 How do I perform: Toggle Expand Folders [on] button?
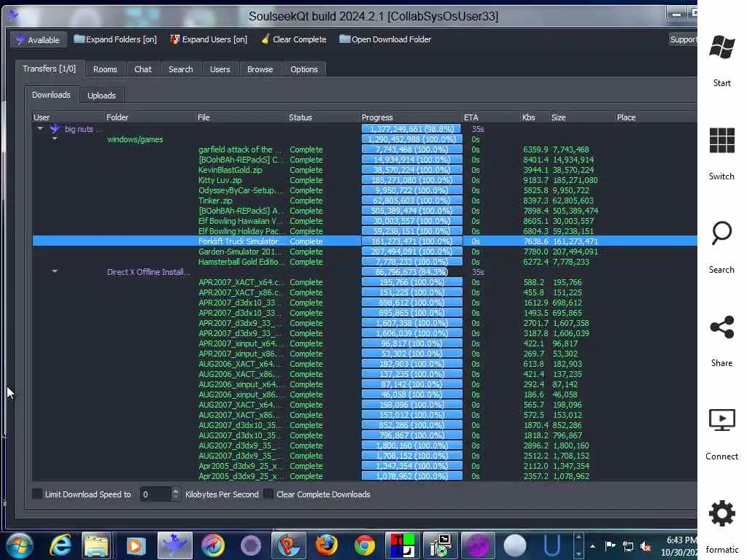pos(115,39)
